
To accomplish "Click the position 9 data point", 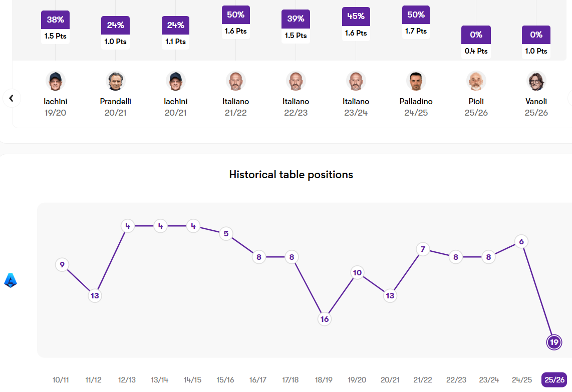I will click(62, 265).
